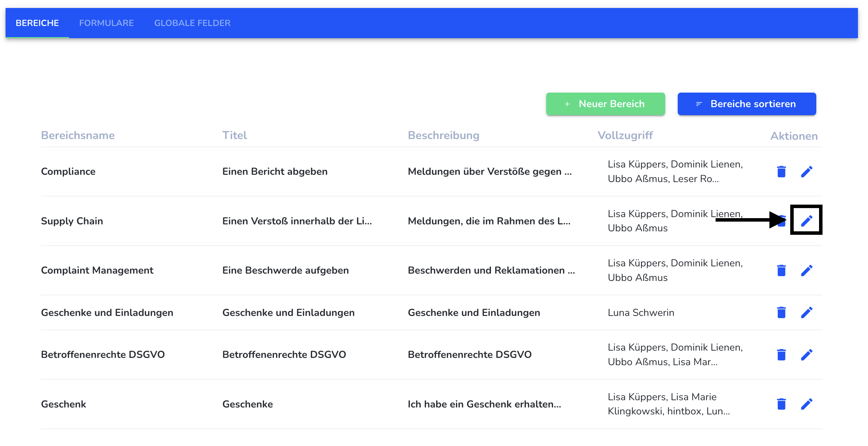868x446 pixels.
Task: Create a new area with Neuer Bereich
Action: (x=606, y=104)
